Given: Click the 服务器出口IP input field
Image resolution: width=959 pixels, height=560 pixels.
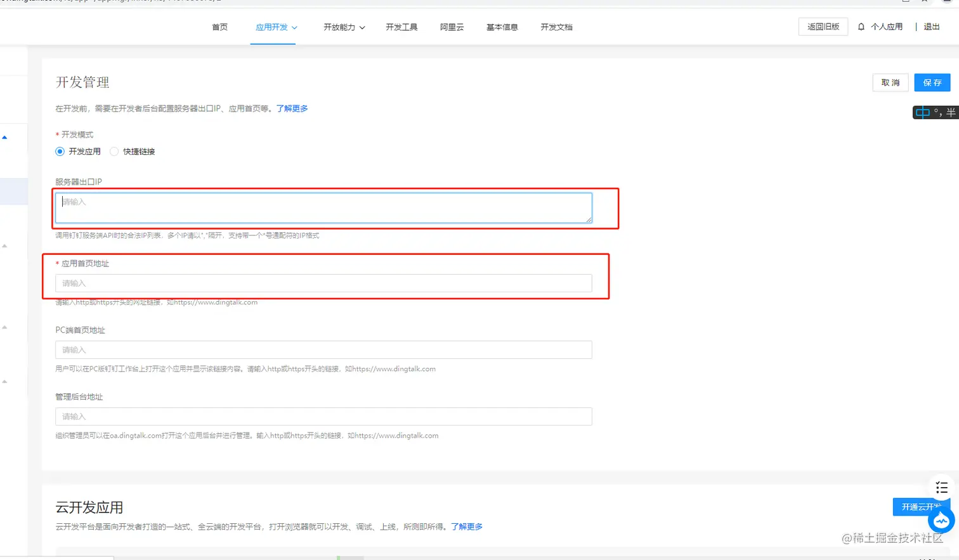Looking at the screenshot, I should tap(322, 207).
